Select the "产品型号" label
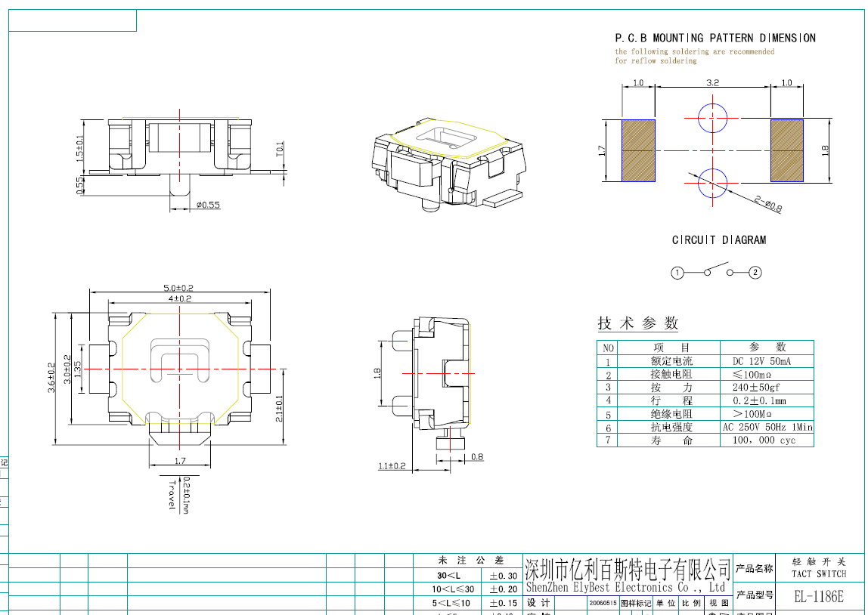868x615 pixels. [754, 595]
